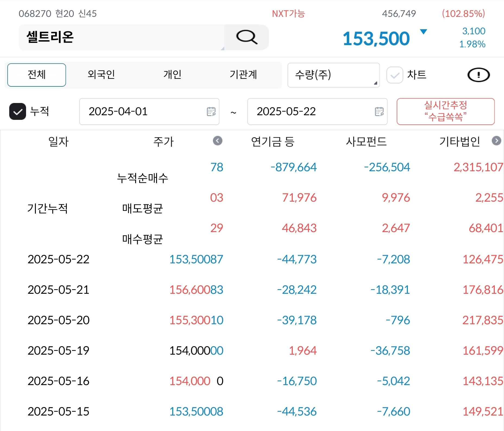Click the 1.98% change rate
This screenshot has width=504, height=431.
click(472, 44)
